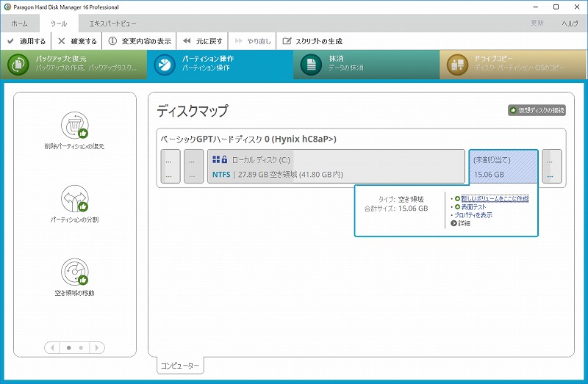
Task: Close the Paragon Hard Disk Manager window
Action: pyautogui.click(x=577, y=7)
